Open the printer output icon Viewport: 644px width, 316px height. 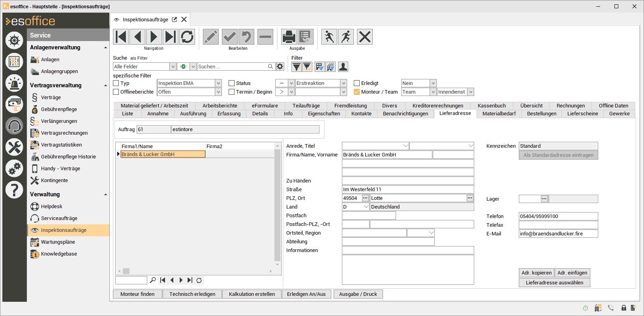[289, 37]
